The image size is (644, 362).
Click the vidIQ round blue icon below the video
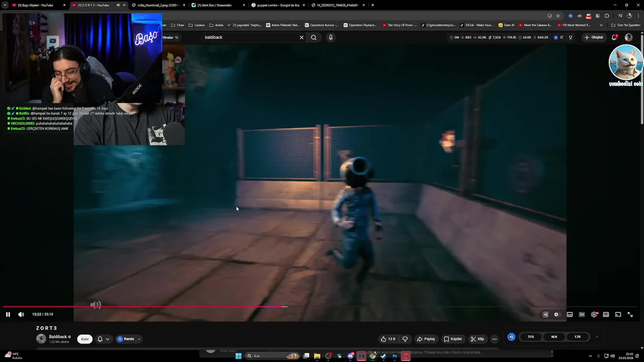511,337
